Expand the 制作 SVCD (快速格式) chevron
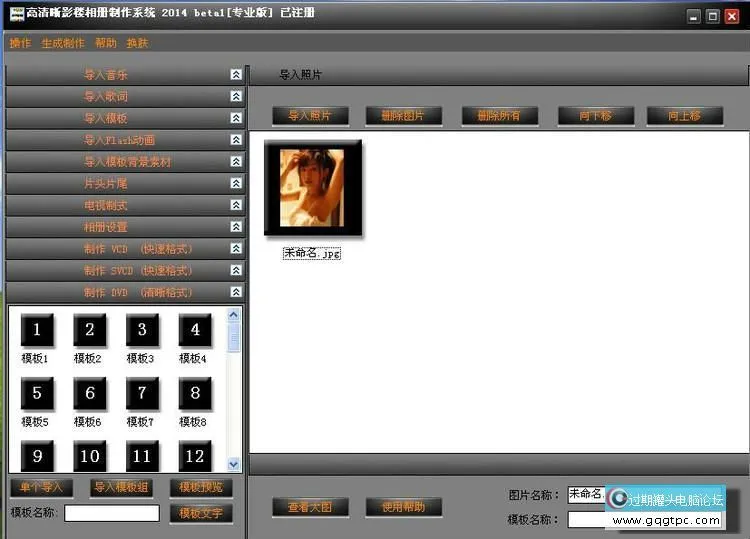 coord(236,270)
